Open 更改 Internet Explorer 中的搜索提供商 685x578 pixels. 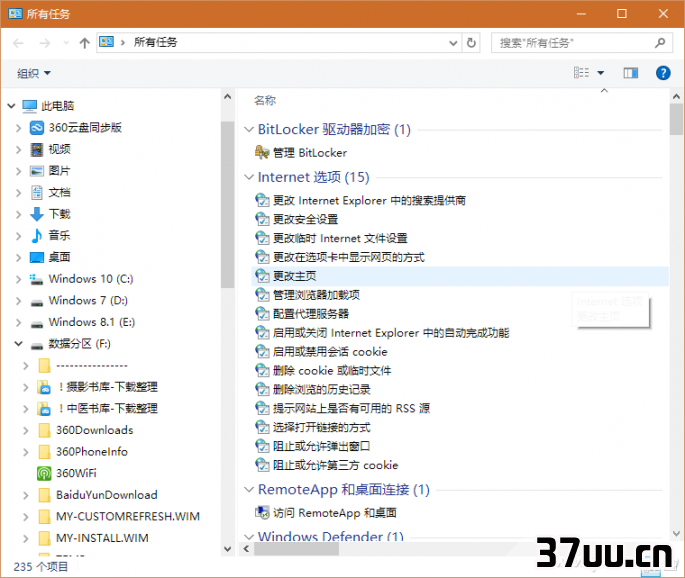(x=369, y=201)
